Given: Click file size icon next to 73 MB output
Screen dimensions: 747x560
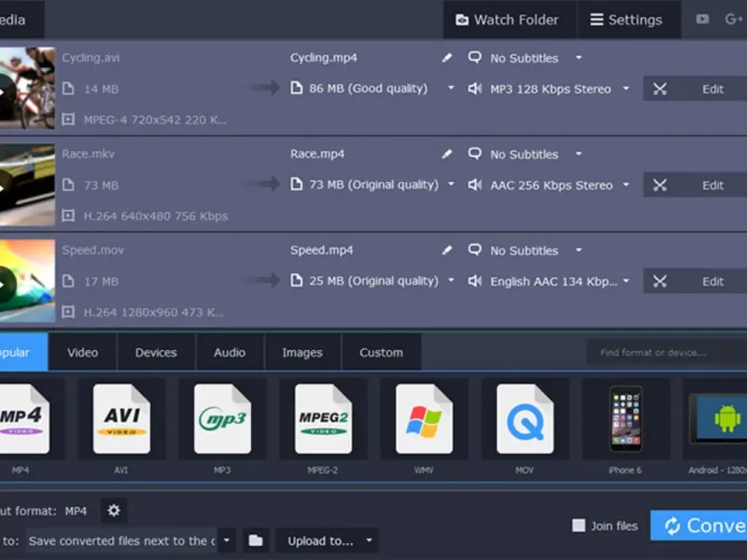Looking at the screenshot, I should click(296, 184).
